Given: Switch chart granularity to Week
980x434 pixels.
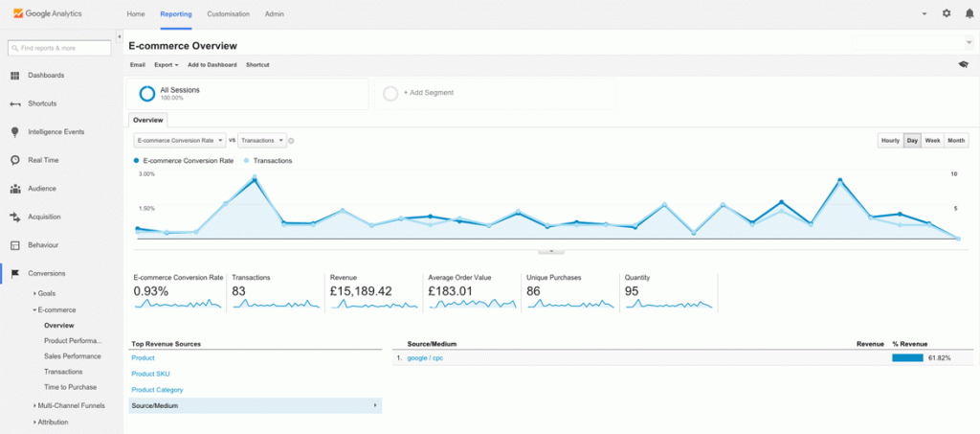Looking at the screenshot, I should [x=932, y=141].
